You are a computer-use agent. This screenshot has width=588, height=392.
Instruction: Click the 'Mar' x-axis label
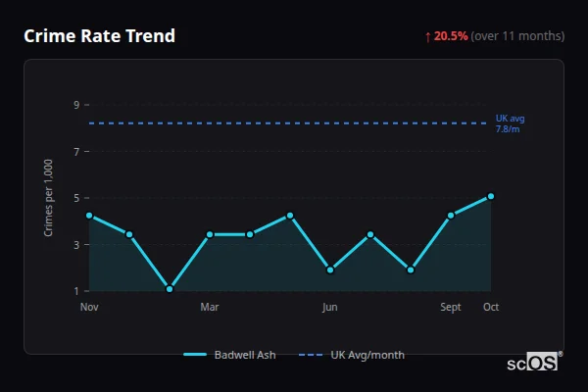pos(210,307)
